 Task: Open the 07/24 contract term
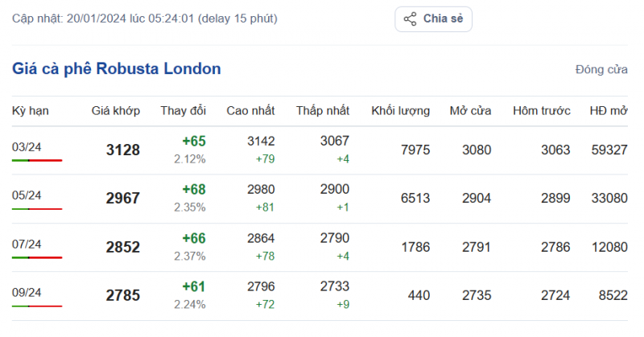tap(27, 244)
